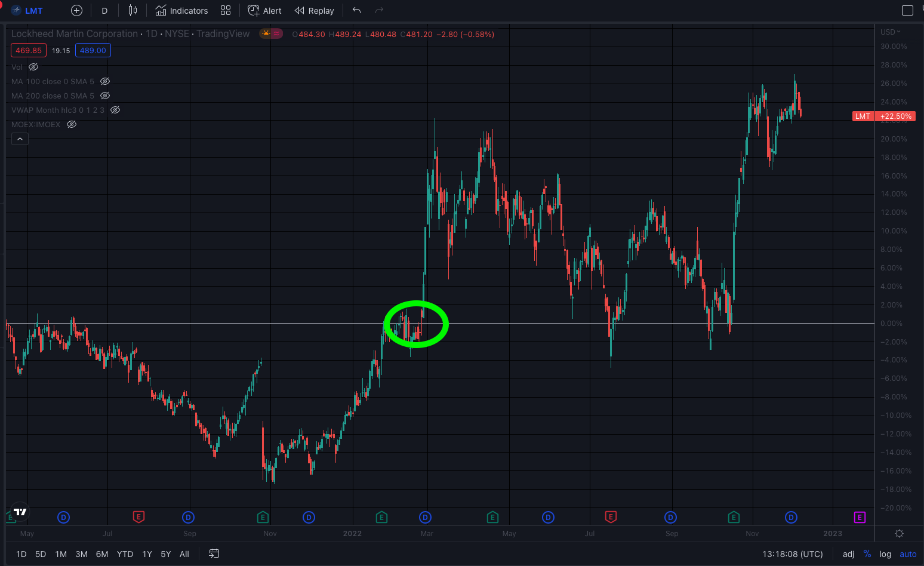
Task: Select the 5D time range
Action: (x=41, y=554)
